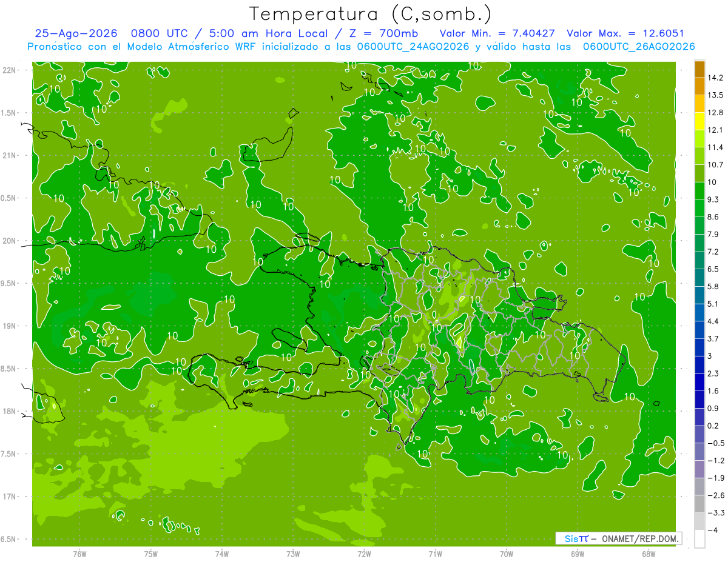
Task: Pick the lime swatch between 12.1 and 11.4
Action: coord(699,138)
